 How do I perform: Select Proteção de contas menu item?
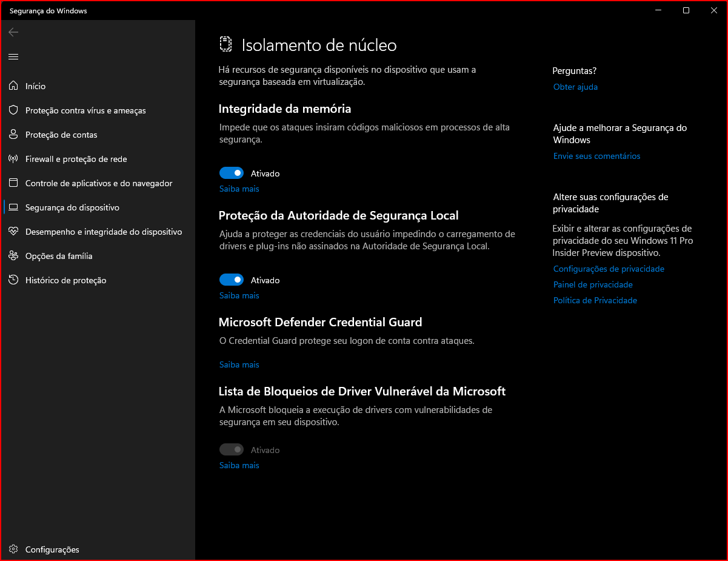(98, 135)
